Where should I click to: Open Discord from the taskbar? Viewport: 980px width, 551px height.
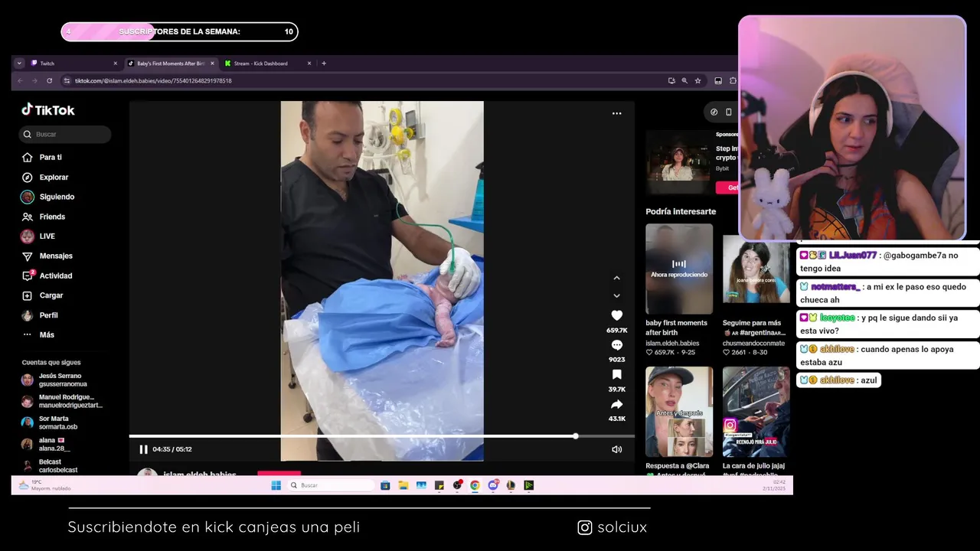[x=493, y=485]
